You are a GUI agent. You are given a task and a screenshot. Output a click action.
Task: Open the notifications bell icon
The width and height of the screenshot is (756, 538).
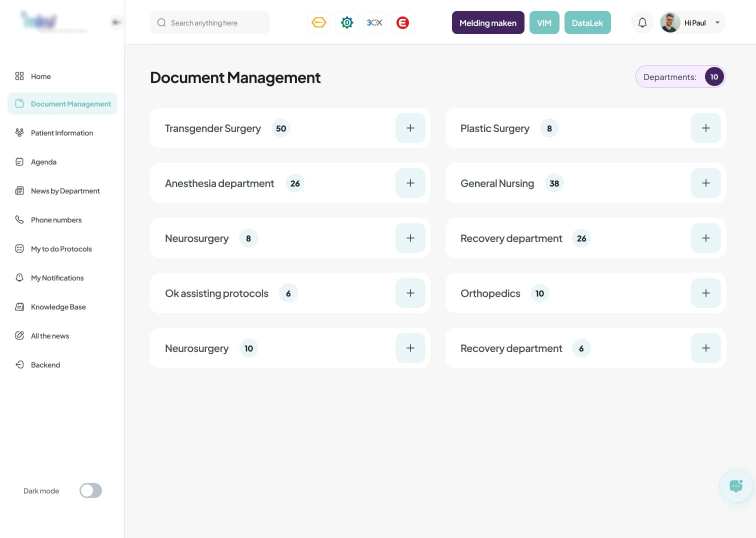[642, 22]
